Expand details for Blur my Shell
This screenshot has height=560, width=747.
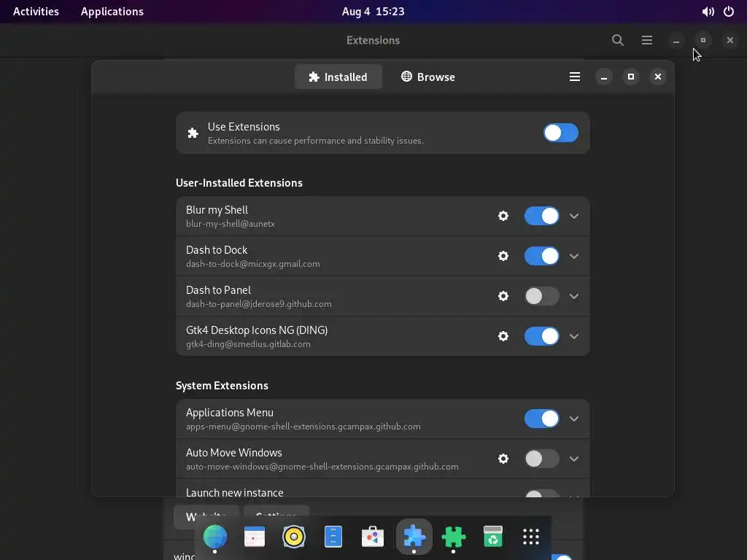574,216
